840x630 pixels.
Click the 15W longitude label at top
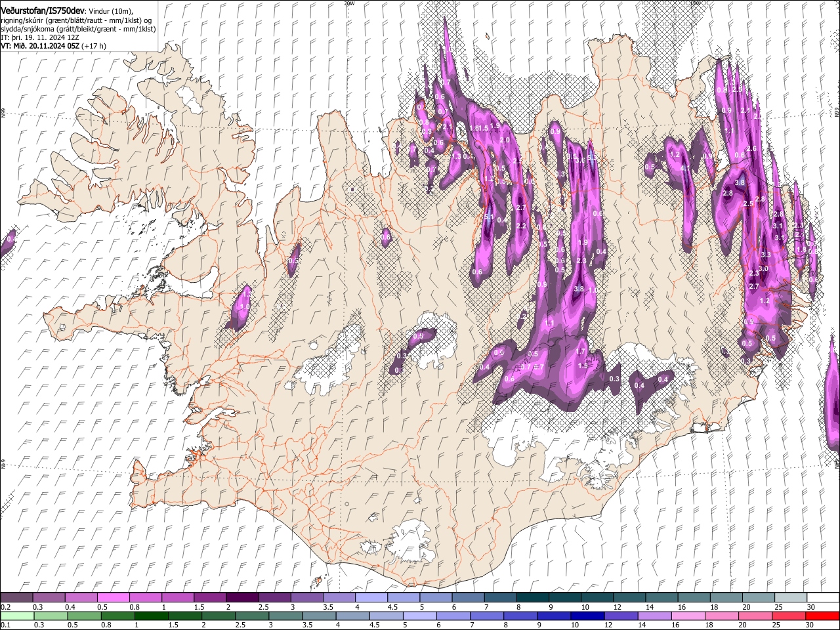(x=695, y=3)
